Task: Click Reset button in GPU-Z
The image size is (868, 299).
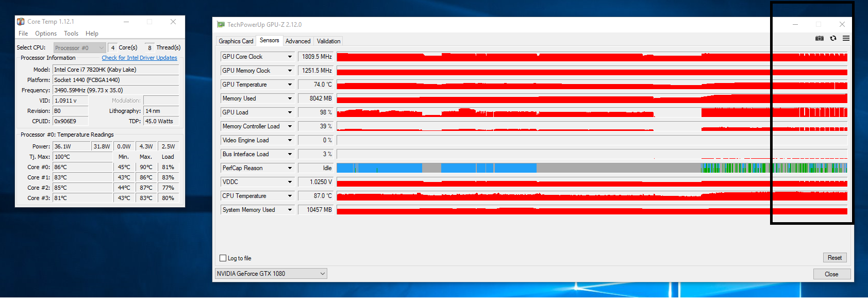Action: point(834,258)
